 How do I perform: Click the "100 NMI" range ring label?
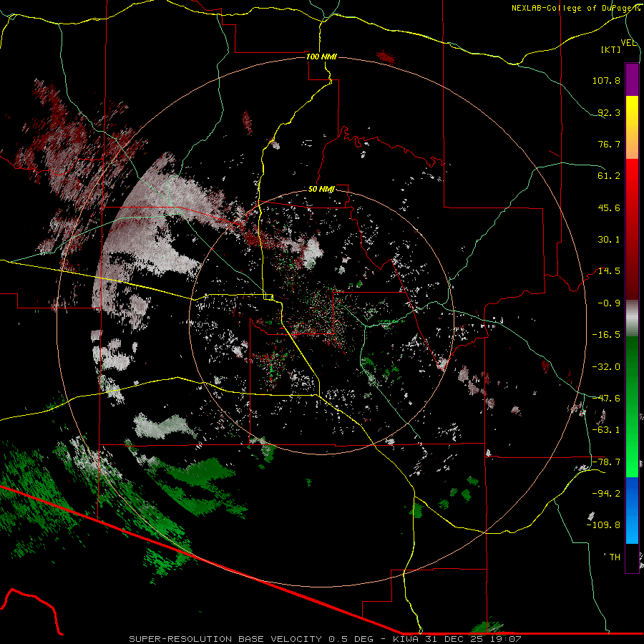321,57
